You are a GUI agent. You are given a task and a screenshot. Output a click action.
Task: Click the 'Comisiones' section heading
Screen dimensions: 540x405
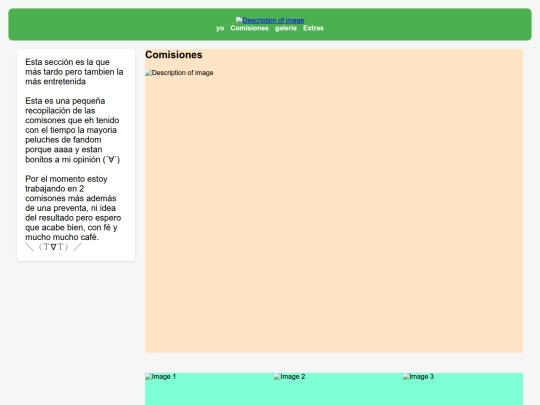[x=174, y=55]
